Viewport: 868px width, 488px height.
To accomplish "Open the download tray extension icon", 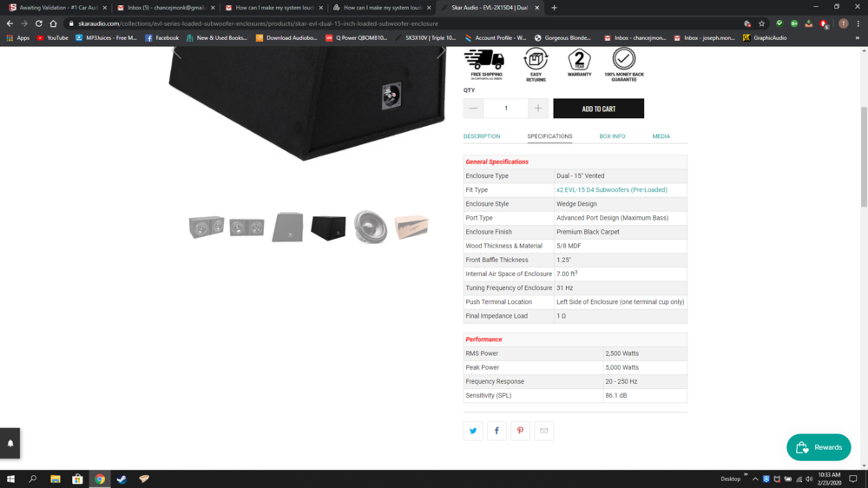I will click(x=809, y=23).
